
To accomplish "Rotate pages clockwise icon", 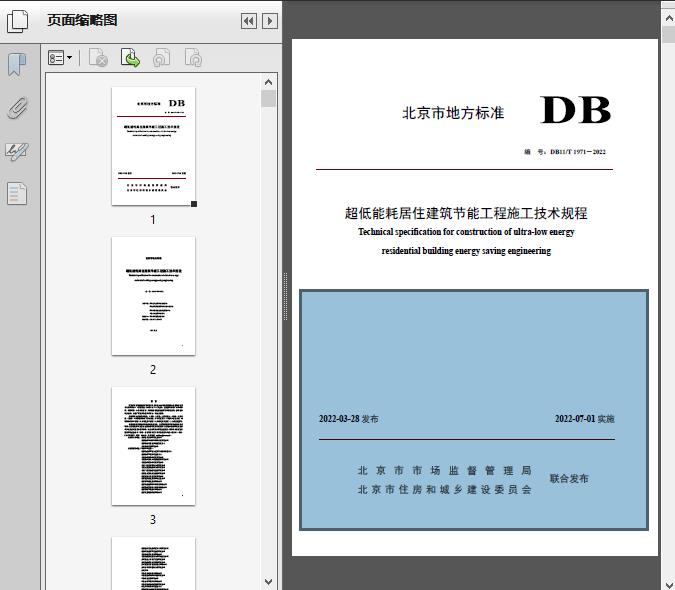I will coord(193,58).
